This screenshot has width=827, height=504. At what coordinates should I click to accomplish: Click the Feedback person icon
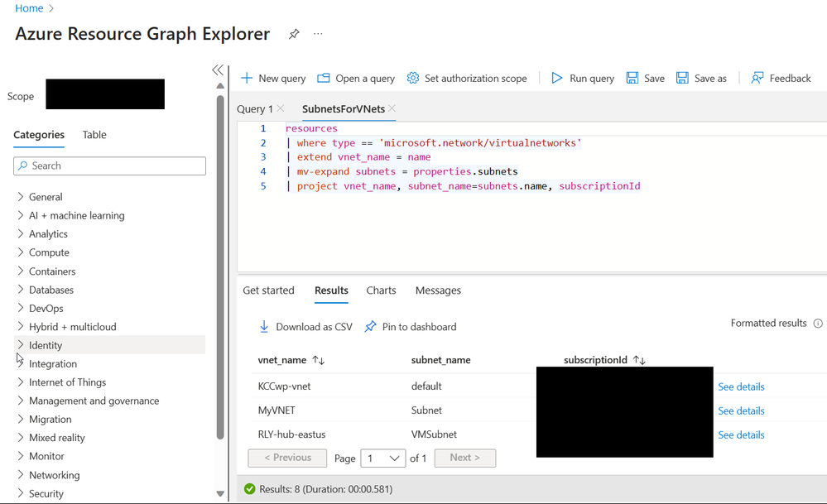(757, 78)
